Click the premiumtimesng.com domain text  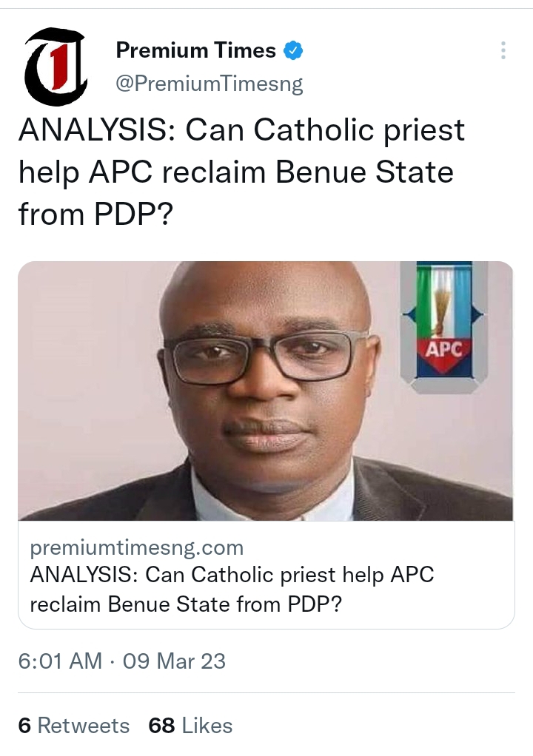(x=137, y=548)
